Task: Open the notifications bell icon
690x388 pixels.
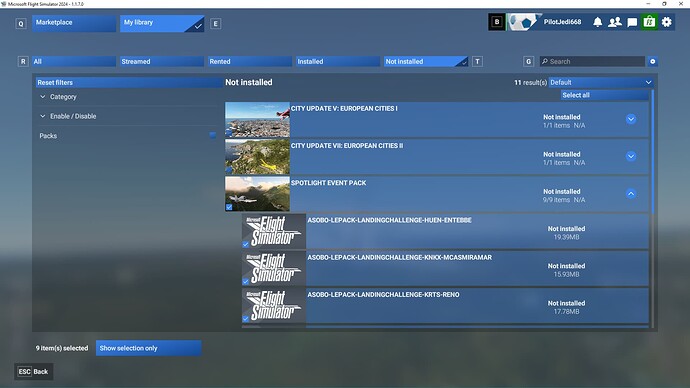Action: click(597, 22)
